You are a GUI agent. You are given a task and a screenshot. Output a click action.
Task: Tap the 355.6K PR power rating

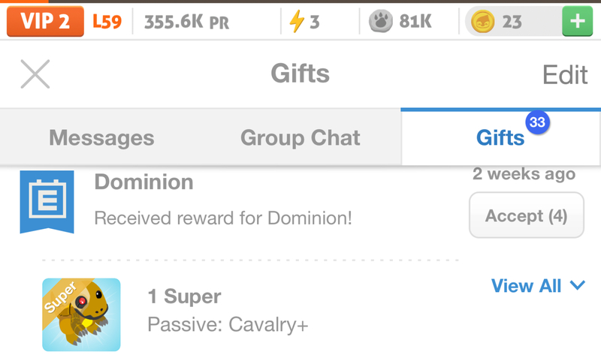(186, 22)
